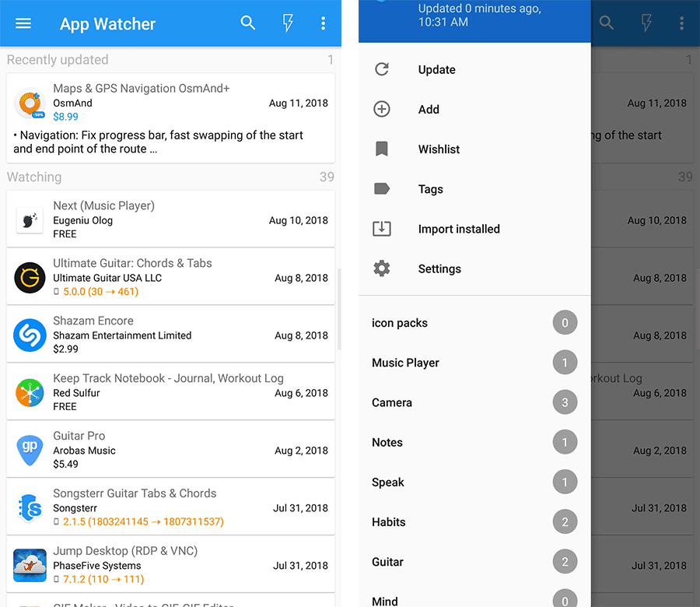Screen dimensions: 700x607
Task: Tap the count badge for icon packs
Action: (565, 322)
